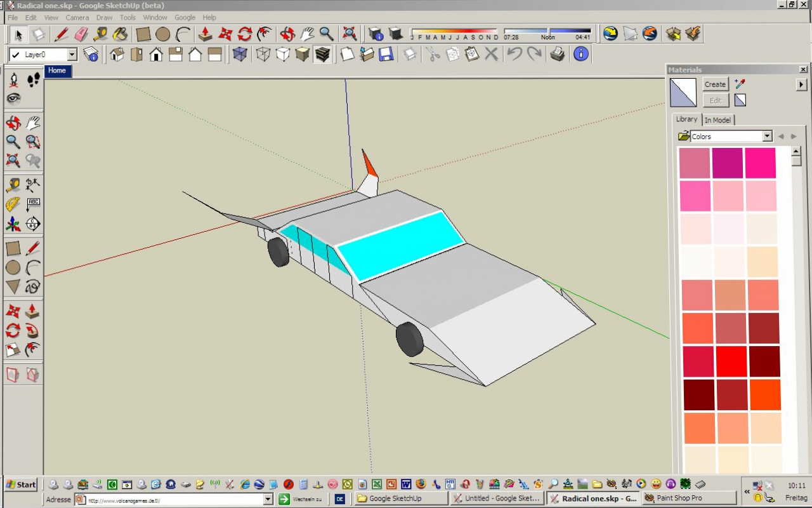Save the model with floppy disk icon
This screenshot has height=508, width=812.
(x=386, y=55)
